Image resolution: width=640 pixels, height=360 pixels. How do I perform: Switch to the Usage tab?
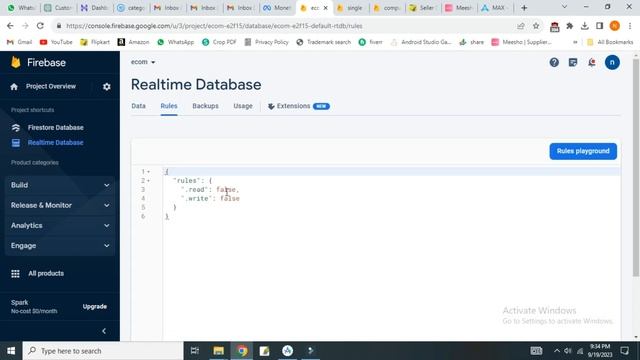click(243, 106)
